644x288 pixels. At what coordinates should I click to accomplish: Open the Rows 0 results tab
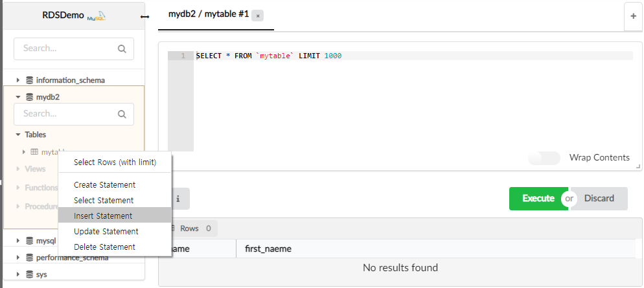pyautogui.click(x=194, y=228)
